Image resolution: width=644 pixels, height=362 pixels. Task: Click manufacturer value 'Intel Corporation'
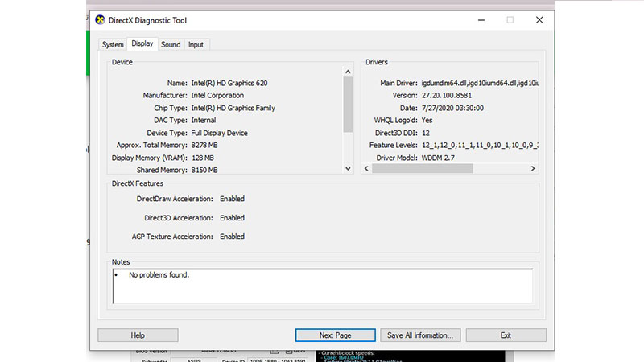[x=217, y=95]
